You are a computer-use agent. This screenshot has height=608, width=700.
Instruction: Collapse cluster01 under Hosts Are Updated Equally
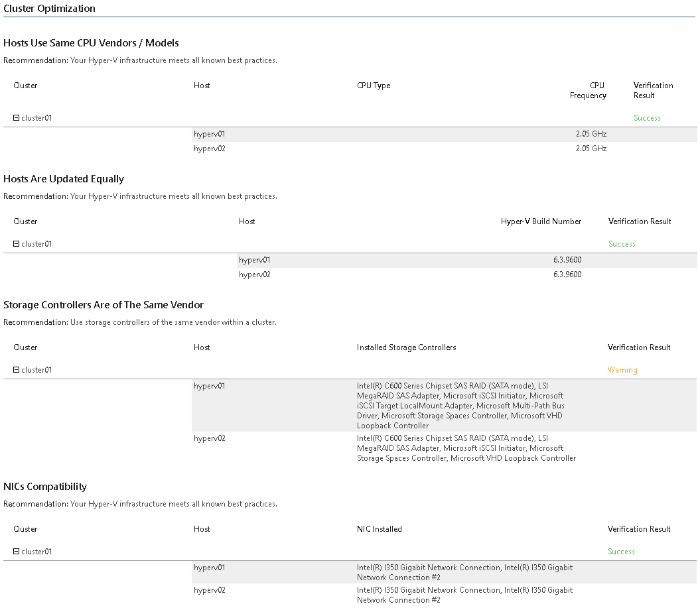tap(17, 244)
